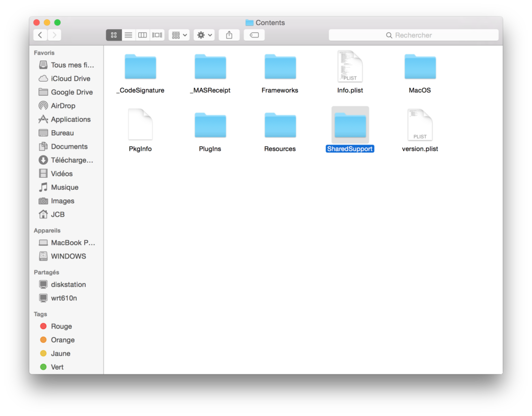Click the PkgInfo name label

(140, 149)
